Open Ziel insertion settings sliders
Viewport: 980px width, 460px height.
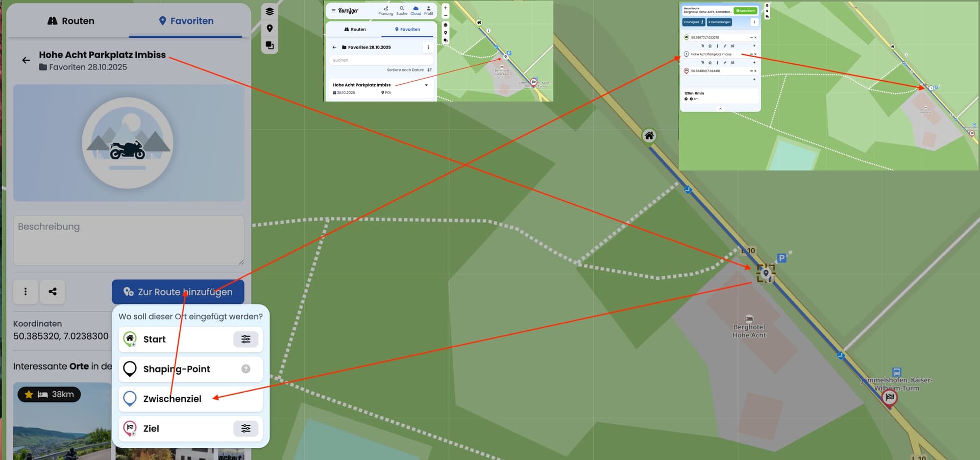pyautogui.click(x=246, y=428)
